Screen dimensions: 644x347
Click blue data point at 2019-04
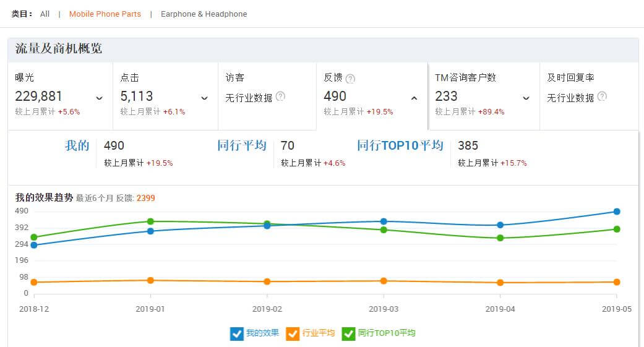coord(500,225)
